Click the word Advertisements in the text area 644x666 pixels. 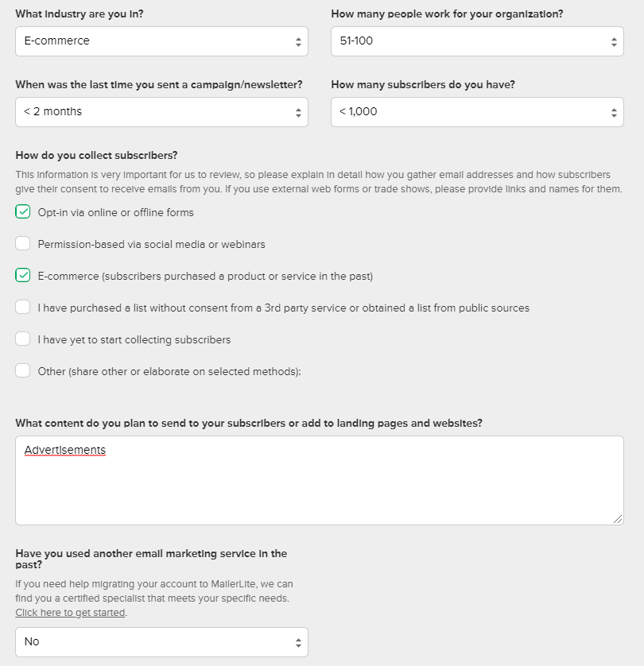click(x=65, y=451)
